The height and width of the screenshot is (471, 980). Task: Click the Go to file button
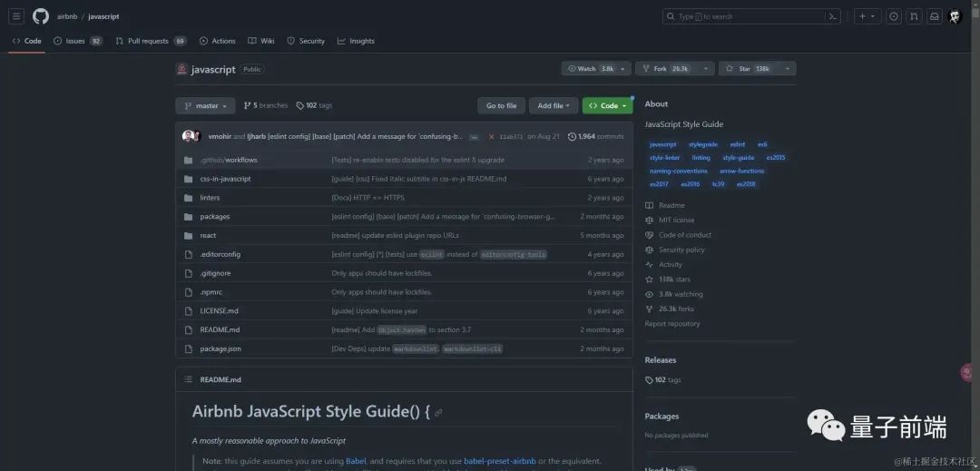pyautogui.click(x=501, y=106)
